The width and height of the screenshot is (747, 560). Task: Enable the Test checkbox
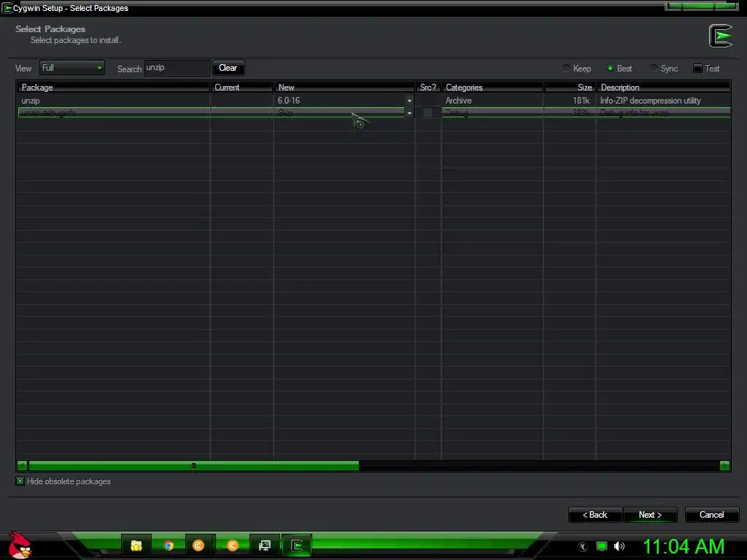pyautogui.click(x=697, y=68)
